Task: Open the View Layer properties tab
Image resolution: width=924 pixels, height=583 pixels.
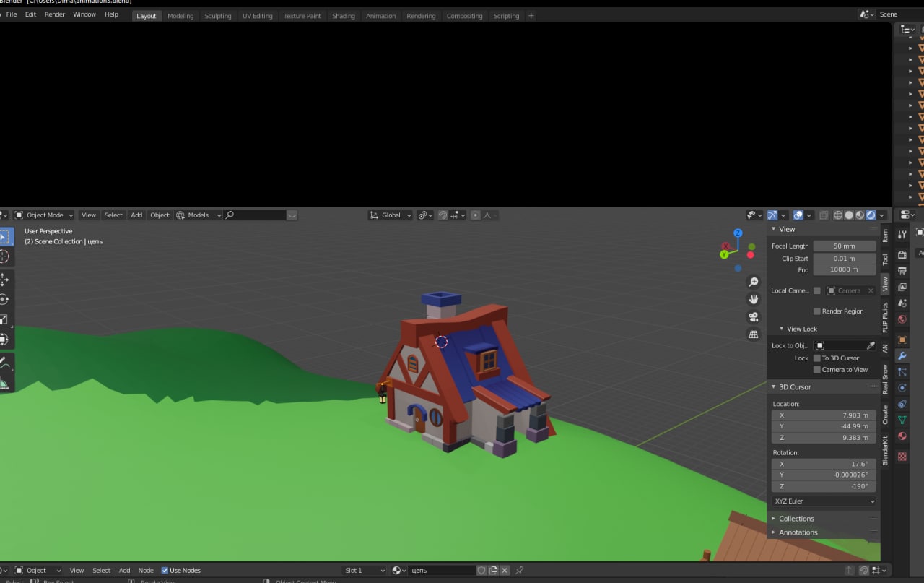Action: (902, 287)
